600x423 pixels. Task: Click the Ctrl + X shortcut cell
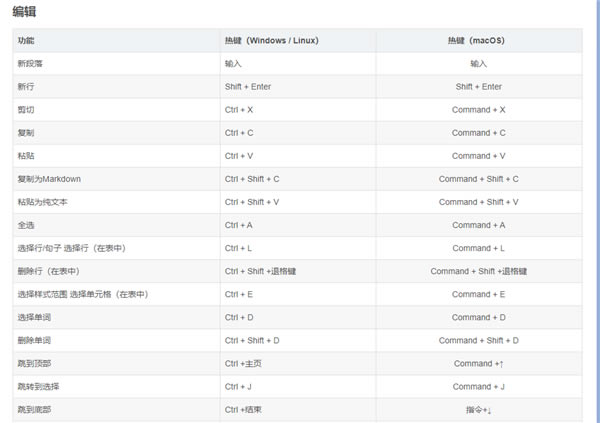pos(239,110)
